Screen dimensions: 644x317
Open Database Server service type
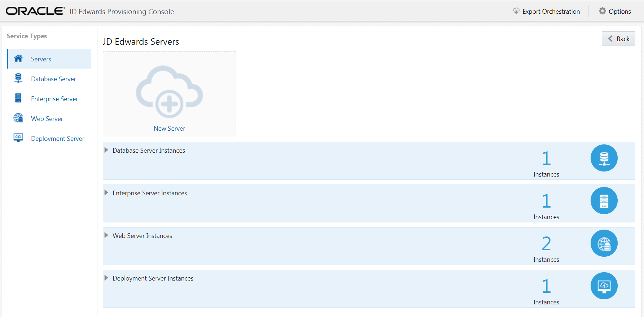tap(49, 79)
